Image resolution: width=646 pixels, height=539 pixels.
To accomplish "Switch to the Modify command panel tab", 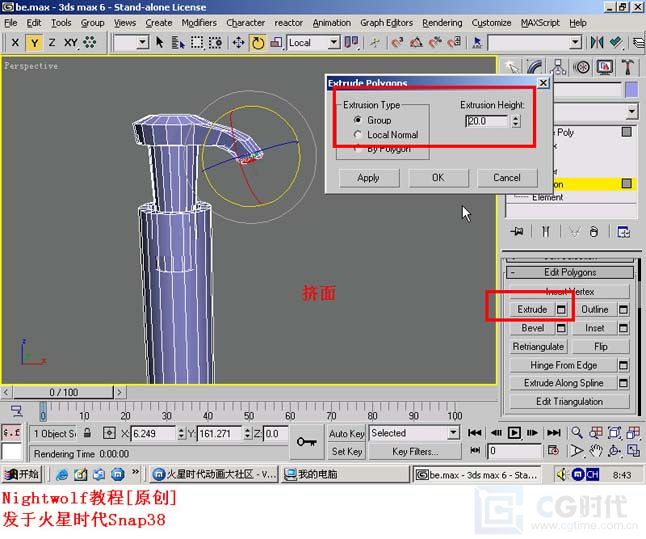I will [534, 67].
